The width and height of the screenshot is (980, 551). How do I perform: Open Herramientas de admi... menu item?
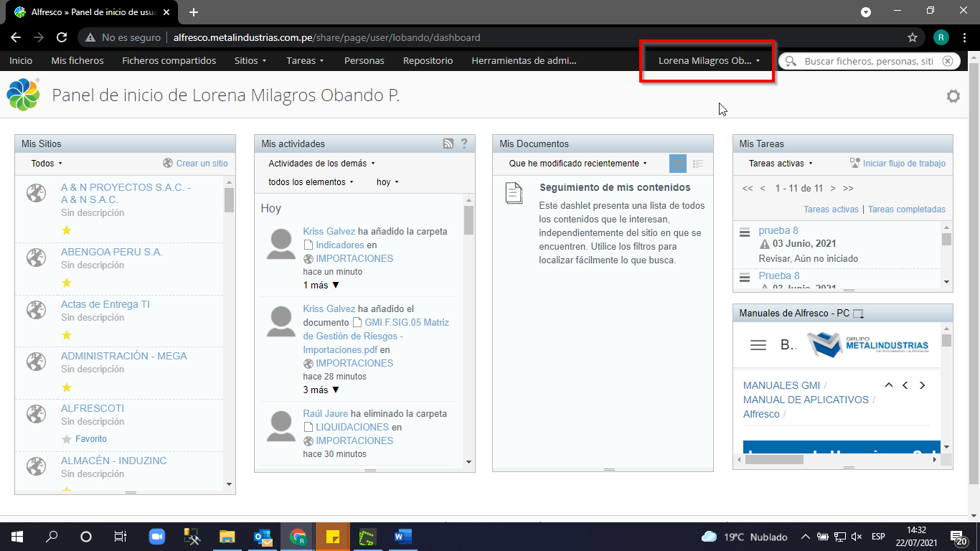tap(524, 61)
